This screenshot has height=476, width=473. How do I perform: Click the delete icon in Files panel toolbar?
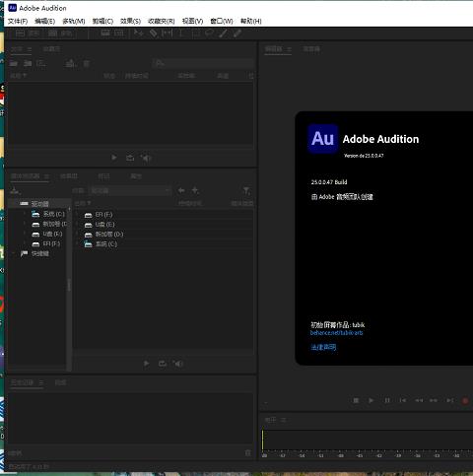point(86,63)
